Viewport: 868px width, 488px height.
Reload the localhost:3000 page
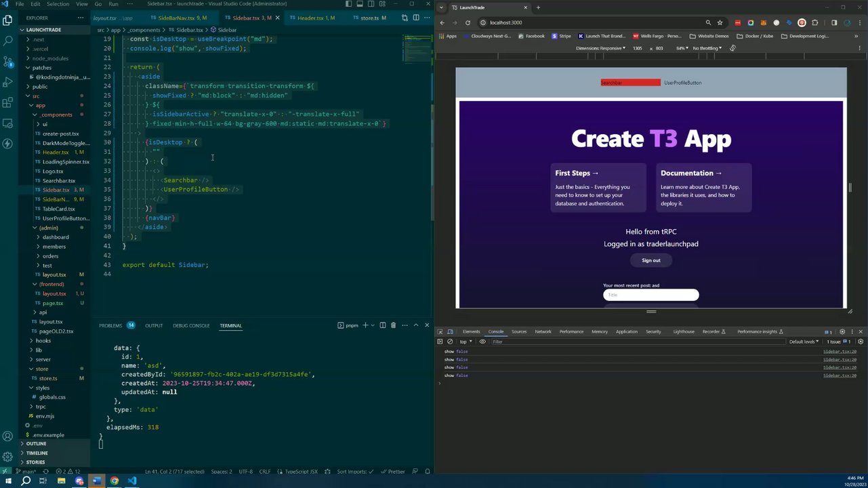[468, 22]
